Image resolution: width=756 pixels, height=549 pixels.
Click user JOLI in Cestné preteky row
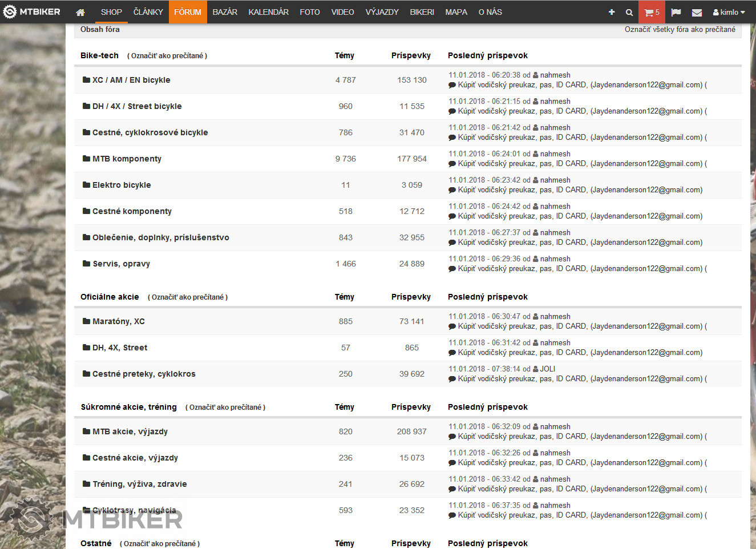click(547, 369)
